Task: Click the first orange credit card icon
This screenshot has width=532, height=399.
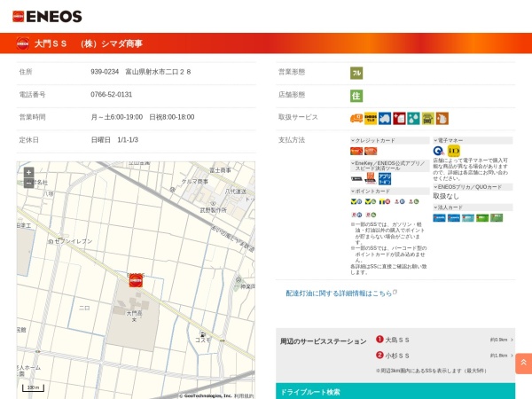Action: point(356,151)
